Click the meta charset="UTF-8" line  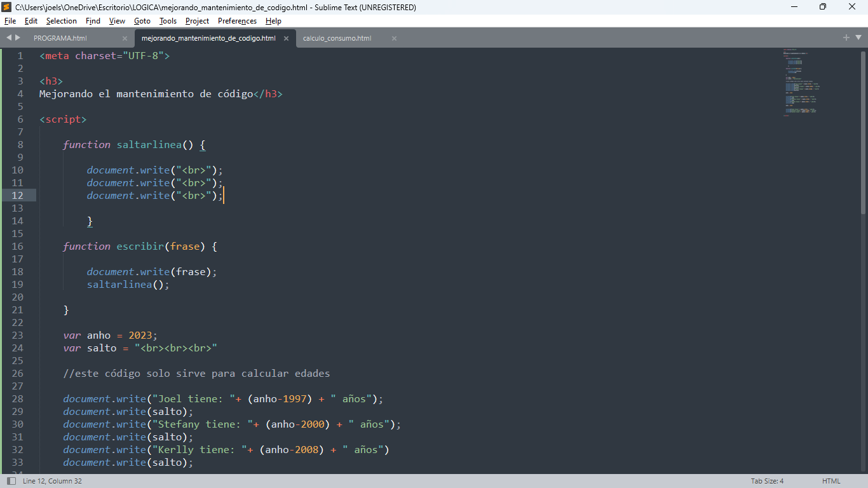(105, 56)
